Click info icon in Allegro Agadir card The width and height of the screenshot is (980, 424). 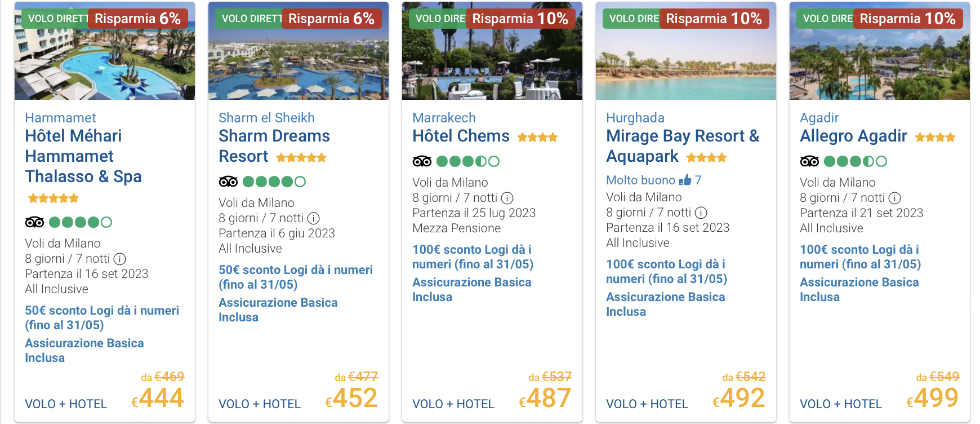(x=894, y=198)
